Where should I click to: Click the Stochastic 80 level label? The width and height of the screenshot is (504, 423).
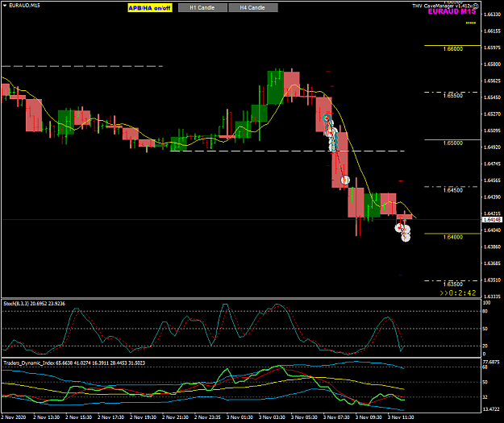(x=485, y=311)
